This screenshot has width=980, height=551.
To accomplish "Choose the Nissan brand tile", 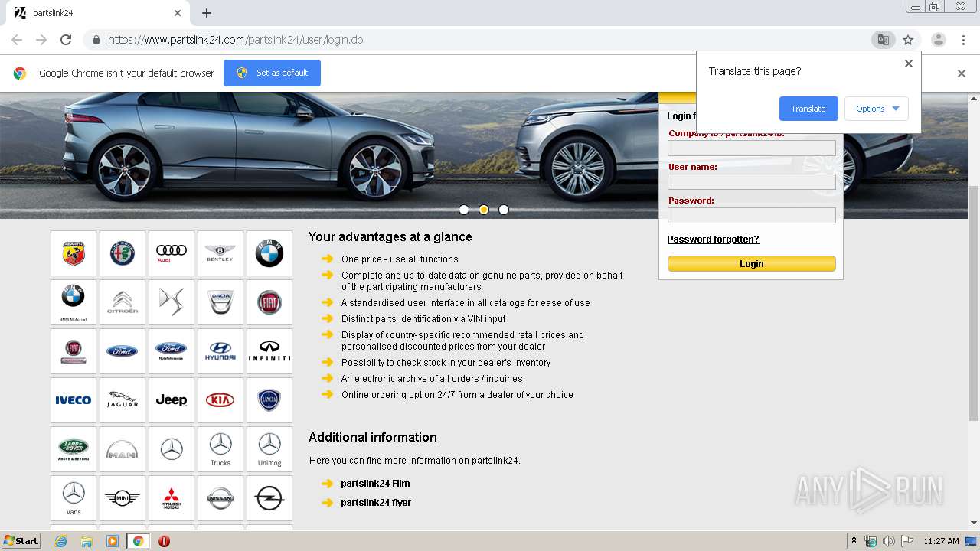I will [220, 498].
